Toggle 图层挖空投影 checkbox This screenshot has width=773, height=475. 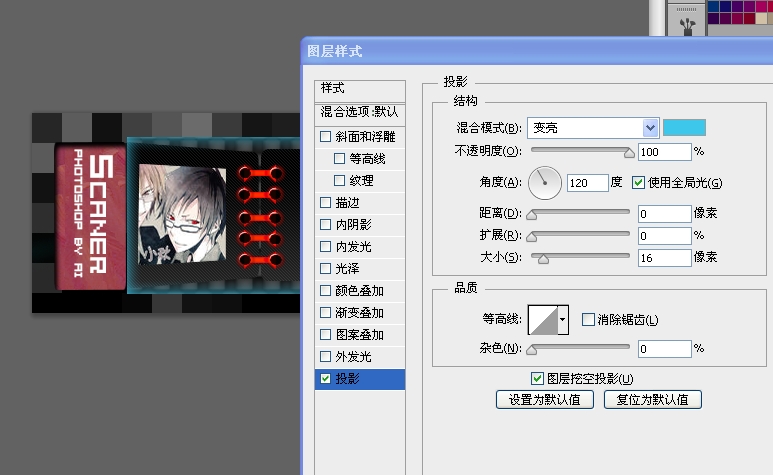537,378
